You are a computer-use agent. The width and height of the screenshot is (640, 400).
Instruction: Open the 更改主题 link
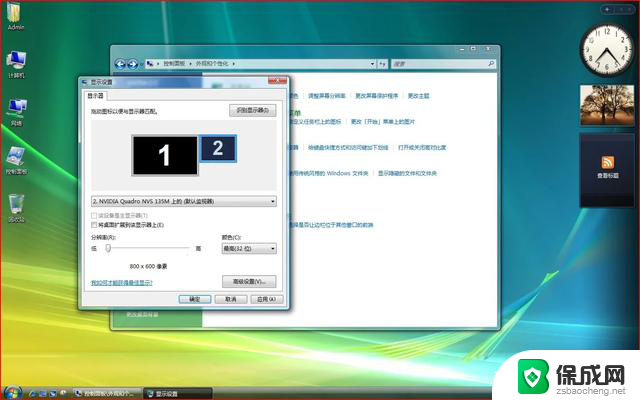(x=418, y=96)
